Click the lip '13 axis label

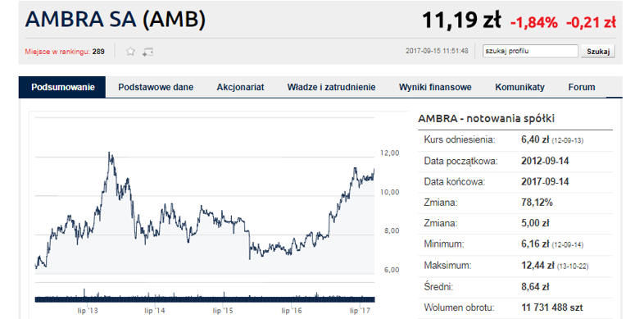pos(85,309)
